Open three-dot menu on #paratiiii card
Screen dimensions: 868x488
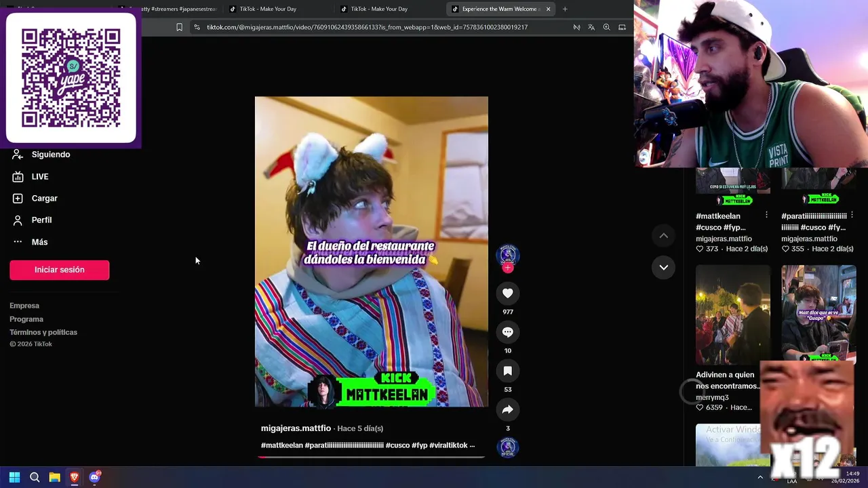tap(852, 216)
